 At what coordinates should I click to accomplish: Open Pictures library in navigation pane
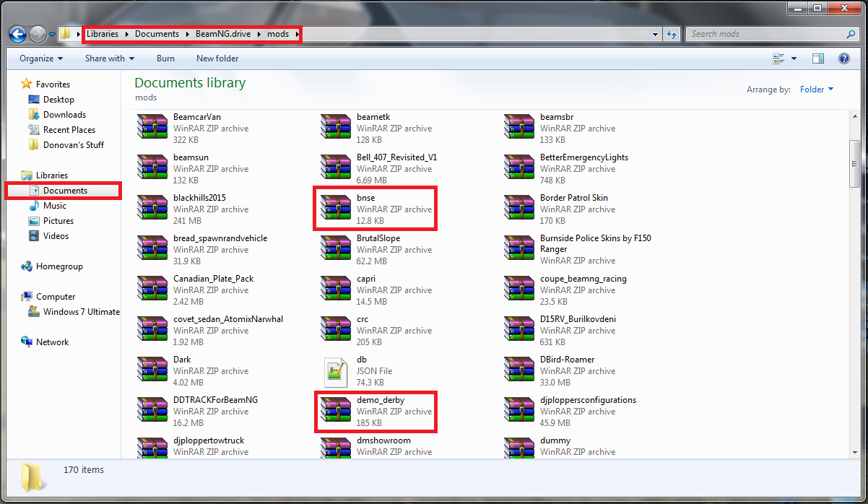58,221
